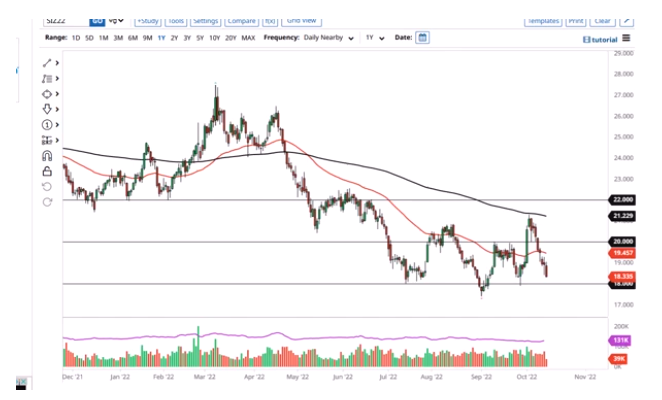Select the Fibonacci retracement tool
This screenshot has height=400, width=662.
point(47,79)
